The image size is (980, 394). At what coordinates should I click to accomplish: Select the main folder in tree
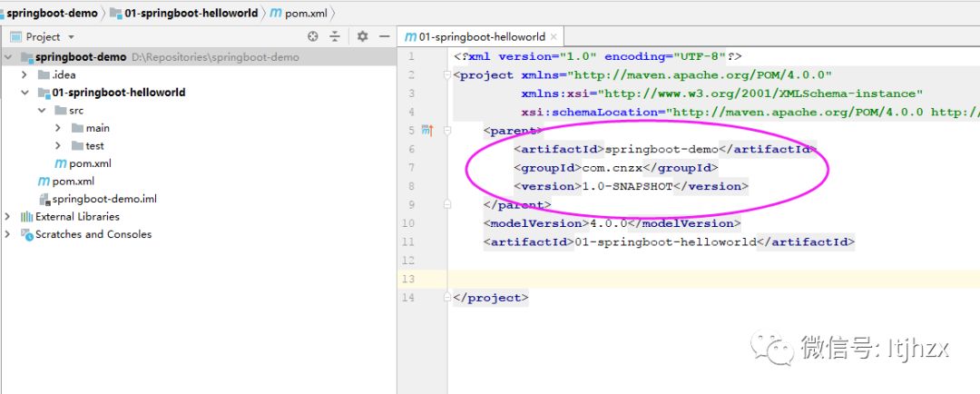[97, 128]
